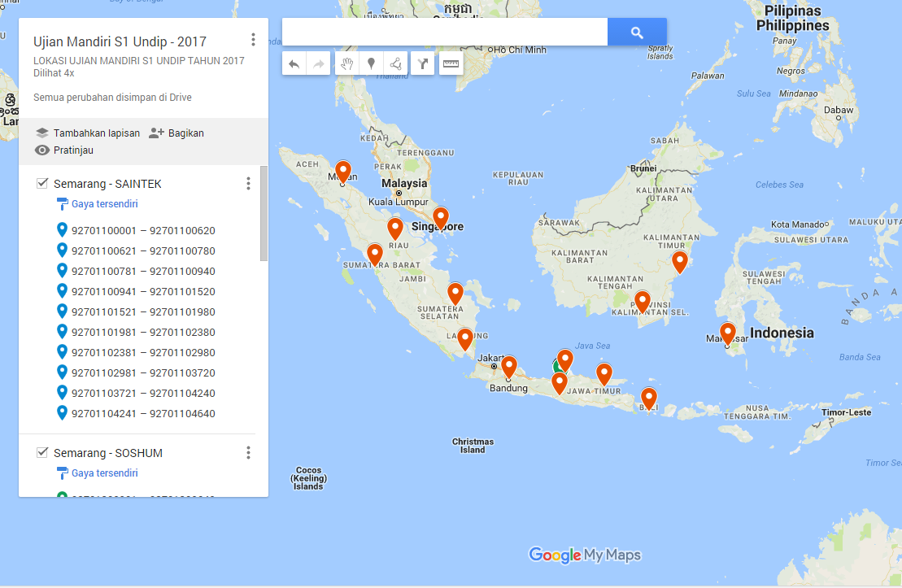
Task: Open Semarang - SAINTEK layer options menu
Action: tap(248, 184)
